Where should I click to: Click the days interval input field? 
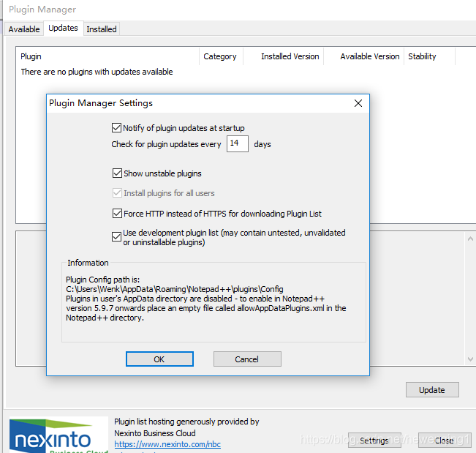(x=238, y=143)
